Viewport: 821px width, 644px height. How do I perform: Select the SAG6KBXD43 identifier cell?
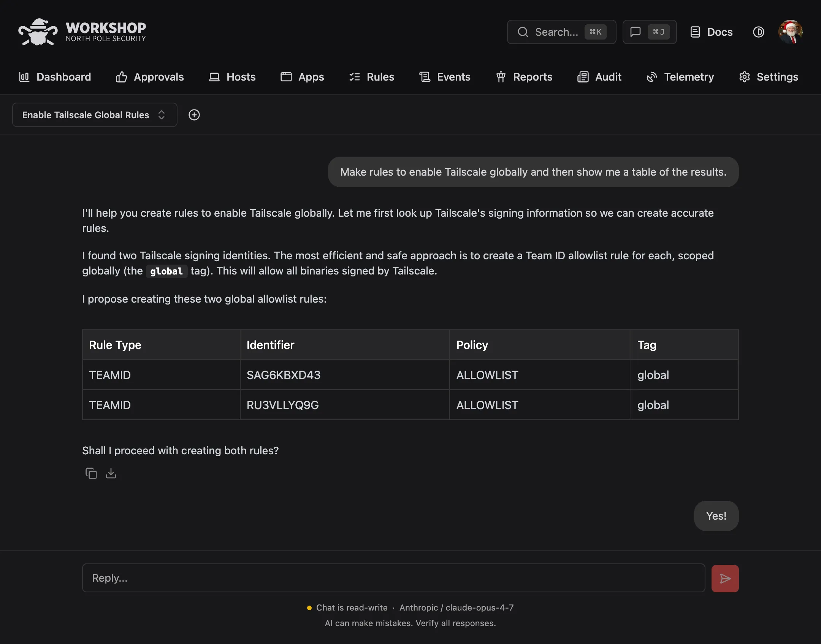[x=345, y=375]
